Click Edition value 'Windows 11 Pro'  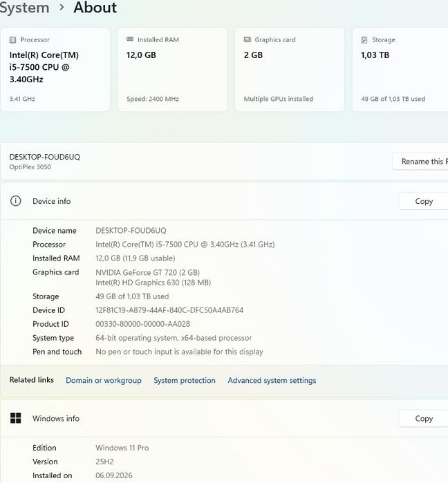pyautogui.click(x=122, y=448)
